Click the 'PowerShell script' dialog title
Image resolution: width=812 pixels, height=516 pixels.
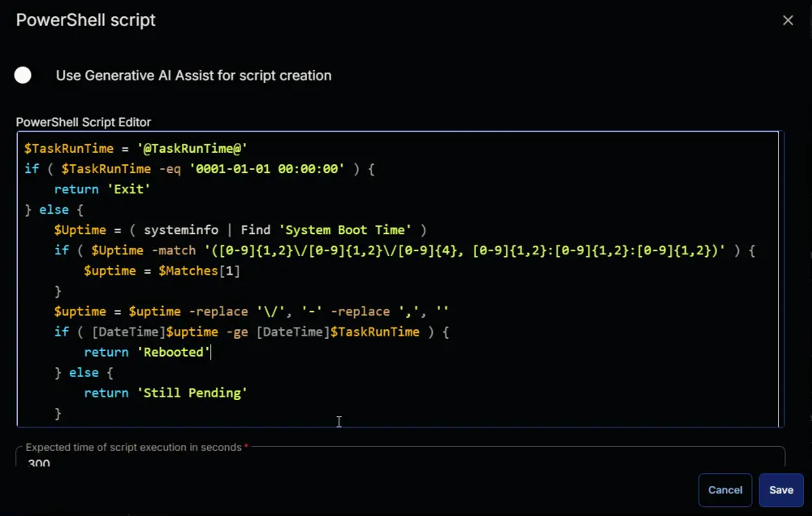point(85,20)
